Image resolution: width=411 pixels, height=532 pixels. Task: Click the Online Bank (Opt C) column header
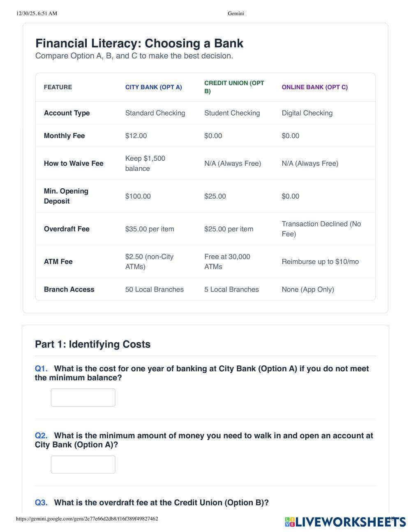coord(314,87)
